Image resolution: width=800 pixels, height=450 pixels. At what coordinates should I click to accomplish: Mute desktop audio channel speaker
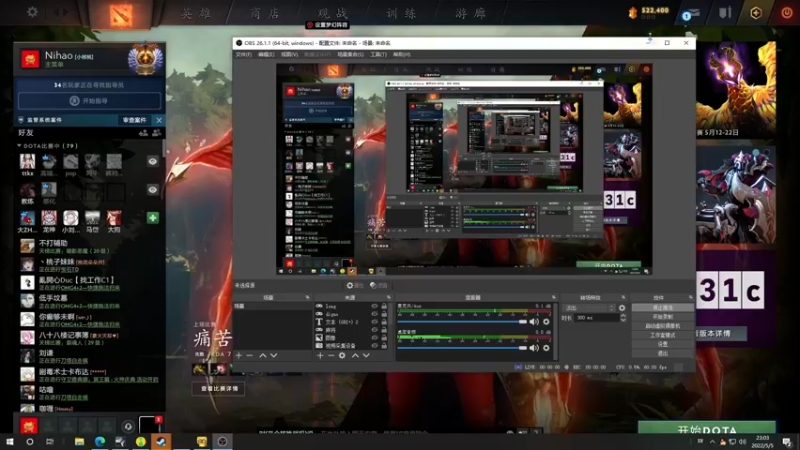pyautogui.click(x=534, y=348)
